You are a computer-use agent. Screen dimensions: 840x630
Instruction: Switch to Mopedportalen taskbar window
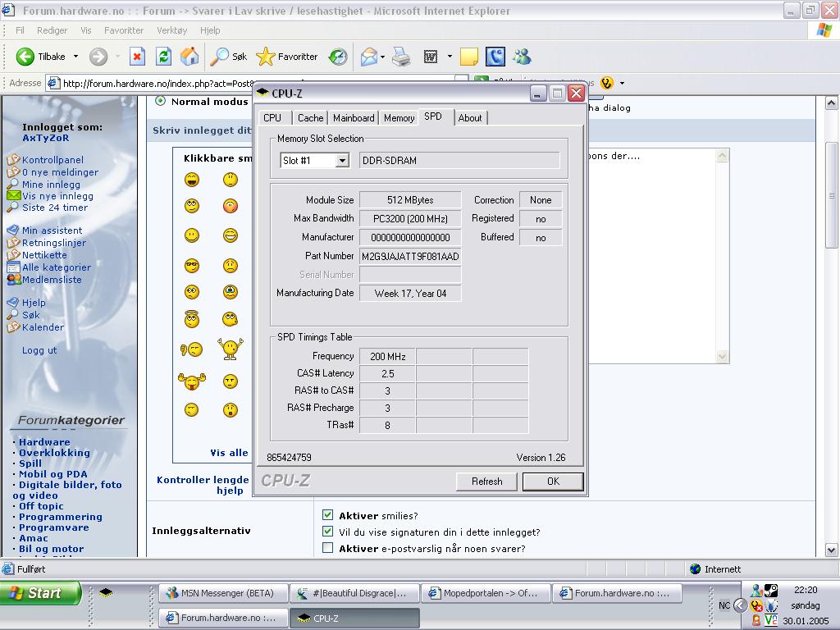486,593
